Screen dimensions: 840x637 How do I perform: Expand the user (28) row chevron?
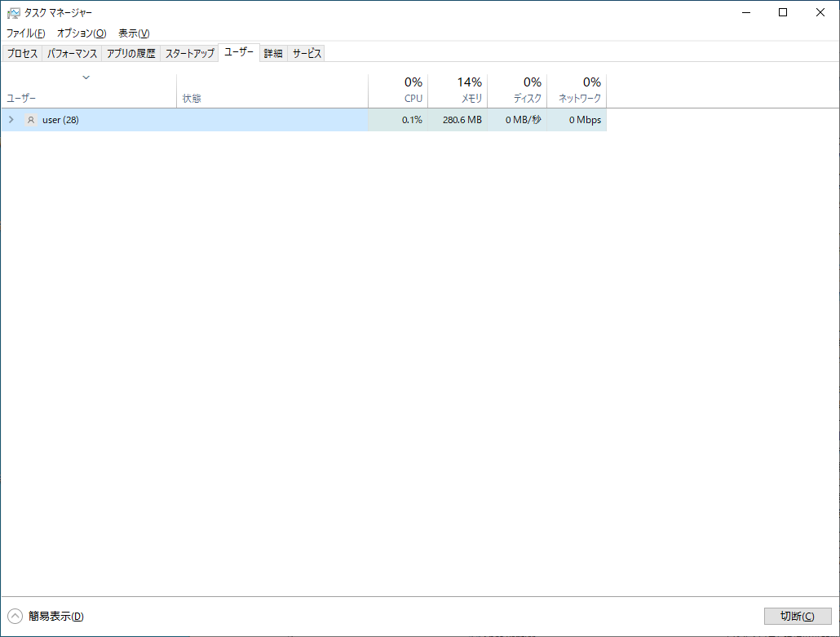11,120
